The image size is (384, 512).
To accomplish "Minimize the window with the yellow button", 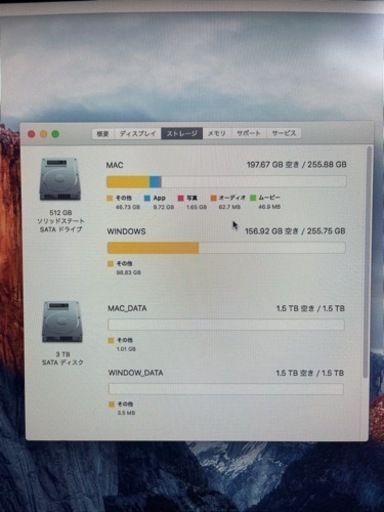I will tap(44, 134).
